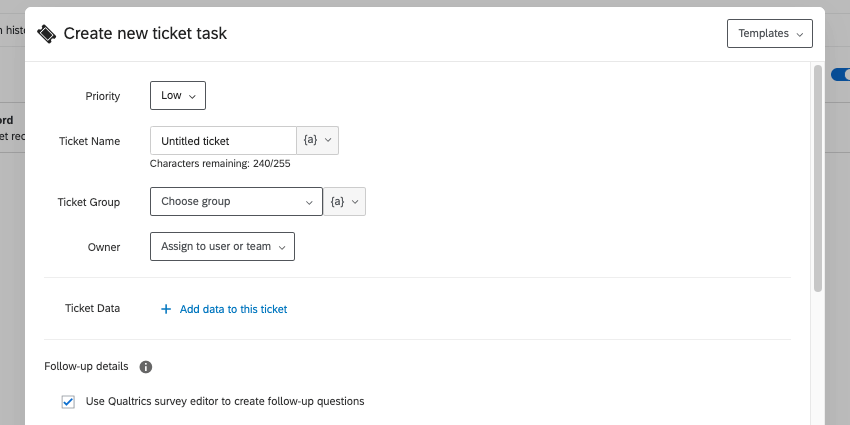
Task: Click the Owner field label
Action: (x=103, y=247)
